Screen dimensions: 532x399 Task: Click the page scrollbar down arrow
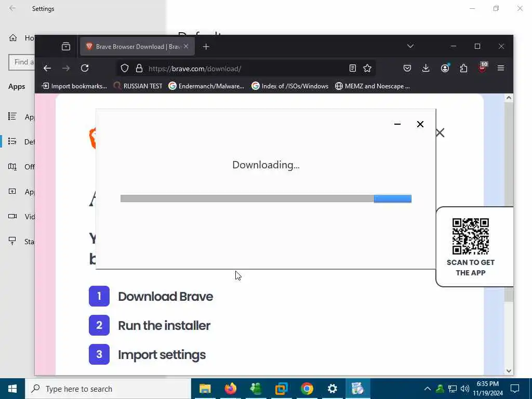click(509, 371)
